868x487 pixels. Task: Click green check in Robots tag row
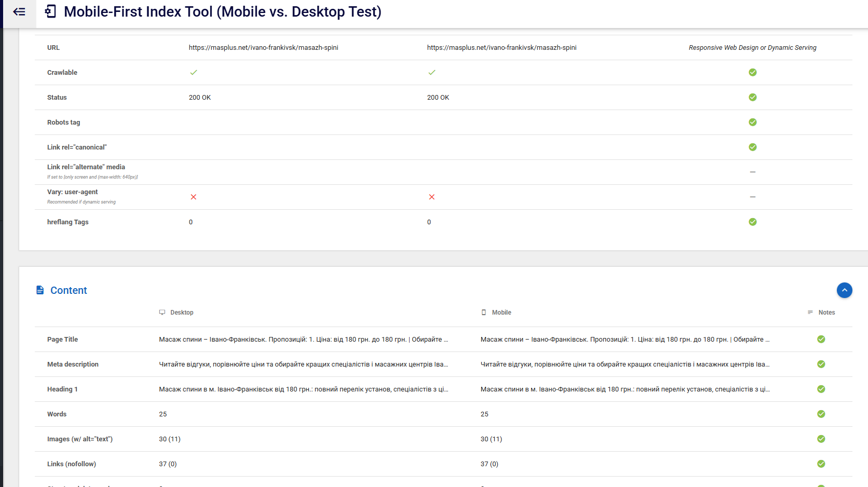pyautogui.click(x=753, y=122)
